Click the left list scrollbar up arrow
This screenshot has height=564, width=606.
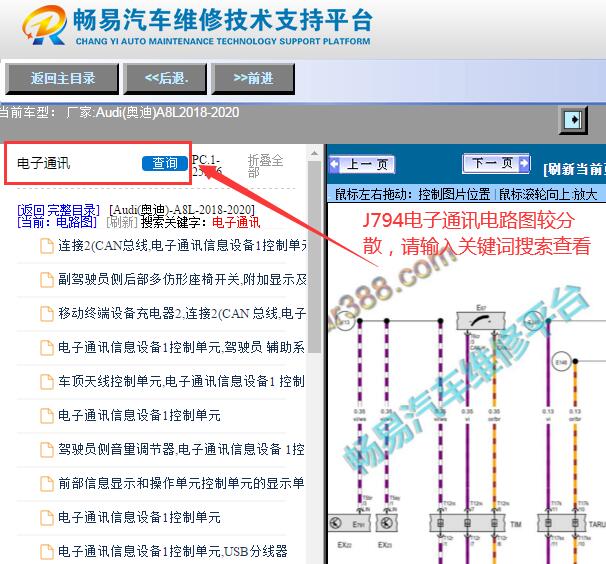315,153
